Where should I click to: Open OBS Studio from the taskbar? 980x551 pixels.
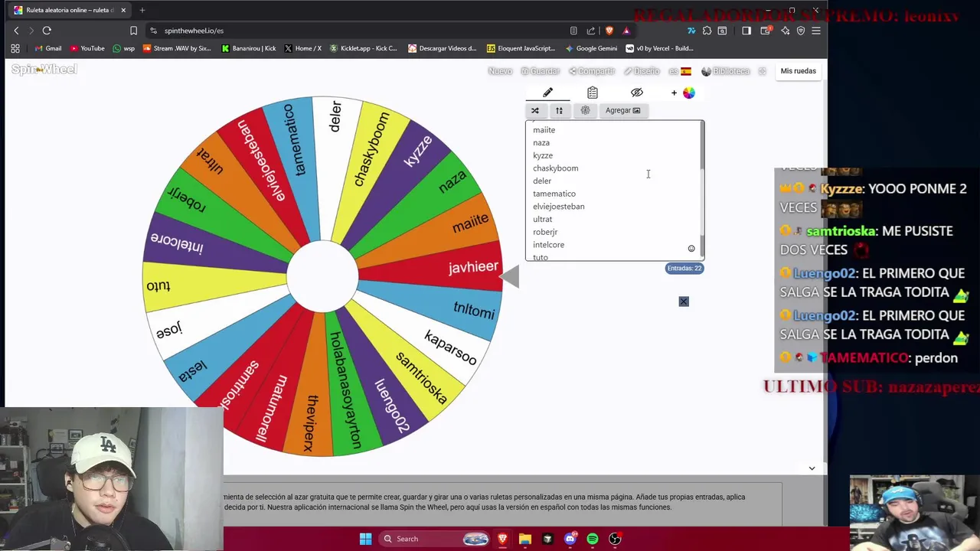tap(615, 539)
